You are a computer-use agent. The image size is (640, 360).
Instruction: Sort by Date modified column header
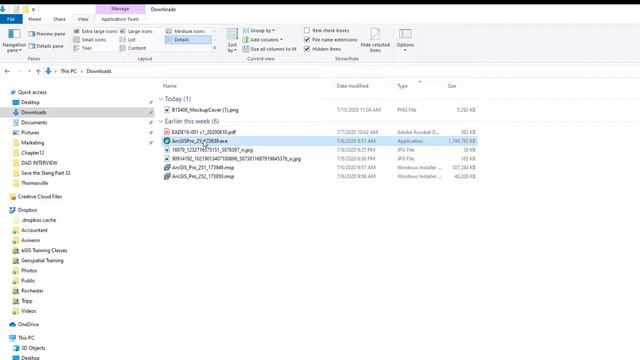pos(352,86)
